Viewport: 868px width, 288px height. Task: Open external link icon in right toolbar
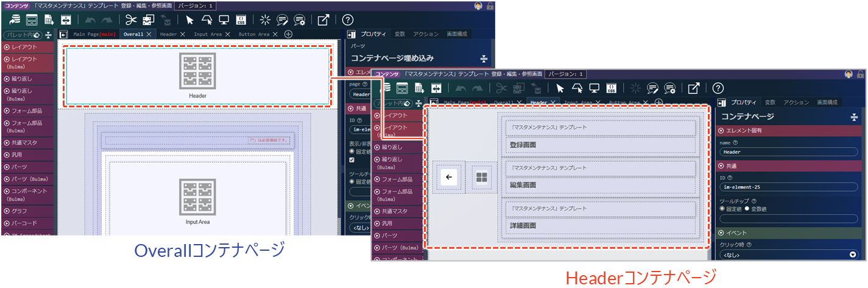pos(693,88)
